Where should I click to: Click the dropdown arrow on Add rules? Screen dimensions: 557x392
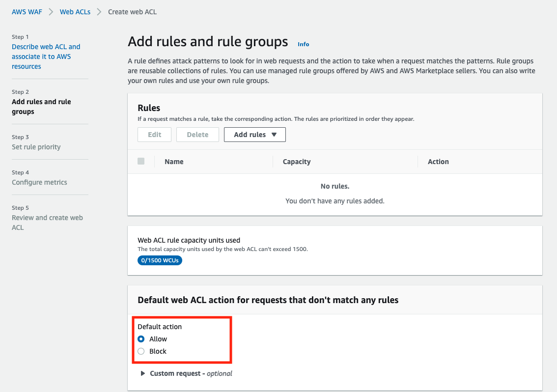pyautogui.click(x=274, y=135)
